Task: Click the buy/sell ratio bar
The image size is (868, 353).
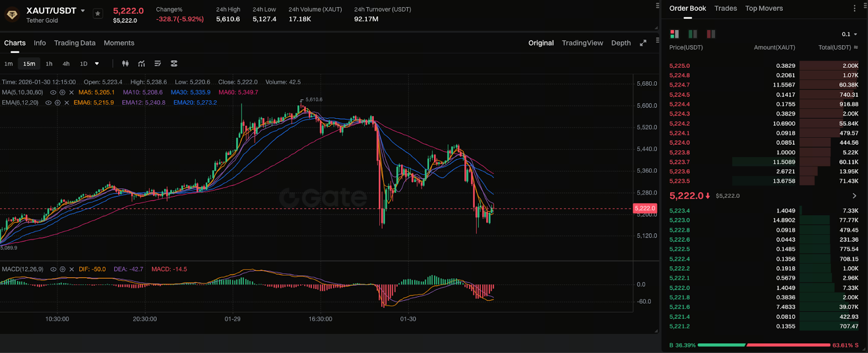Action: 764,345
